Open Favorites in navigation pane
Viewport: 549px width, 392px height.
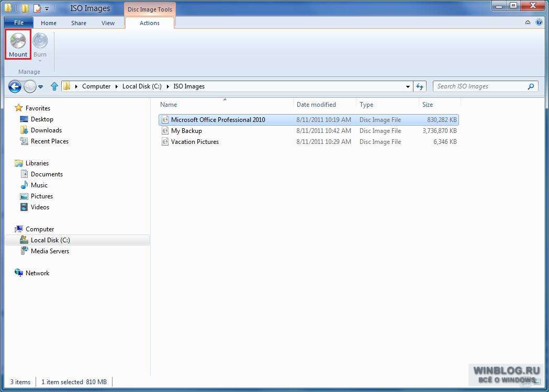pyautogui.click(x=38, y=108)
